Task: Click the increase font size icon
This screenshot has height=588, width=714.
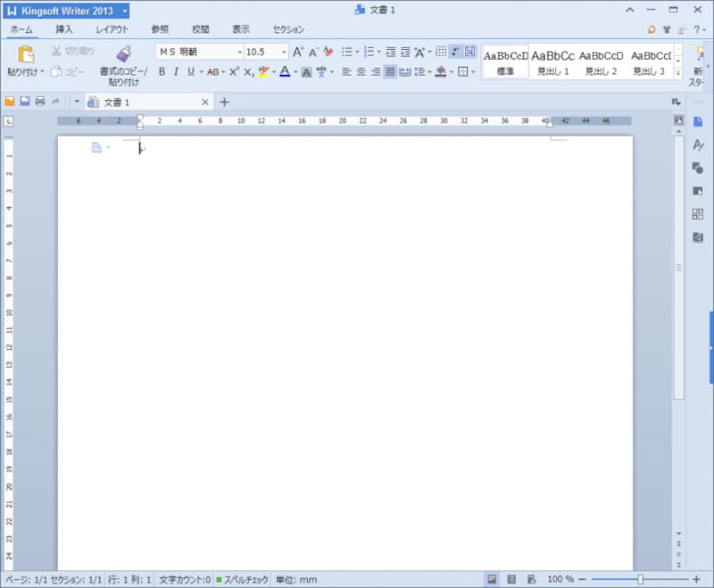Action: [298, 53]
